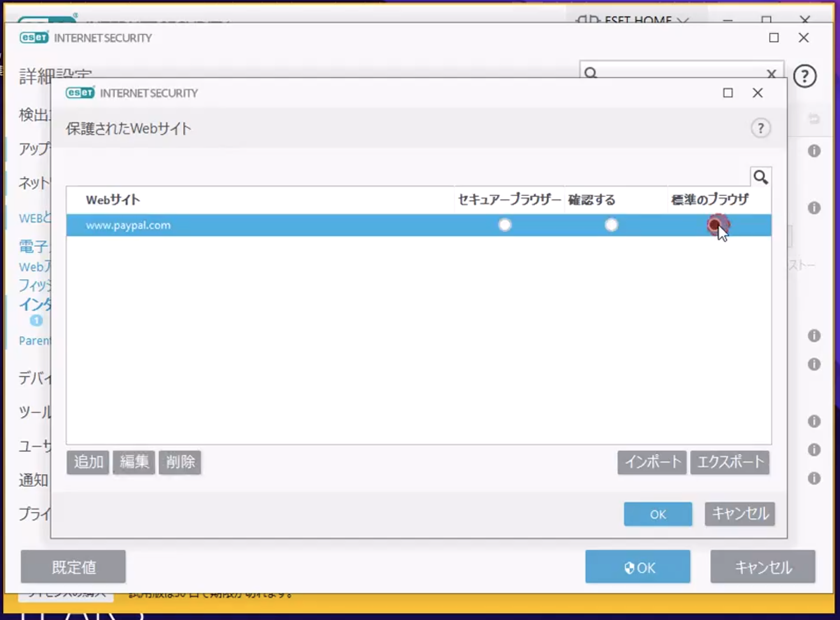
Task: Click the 編集 button
Action: pos(134,462)
